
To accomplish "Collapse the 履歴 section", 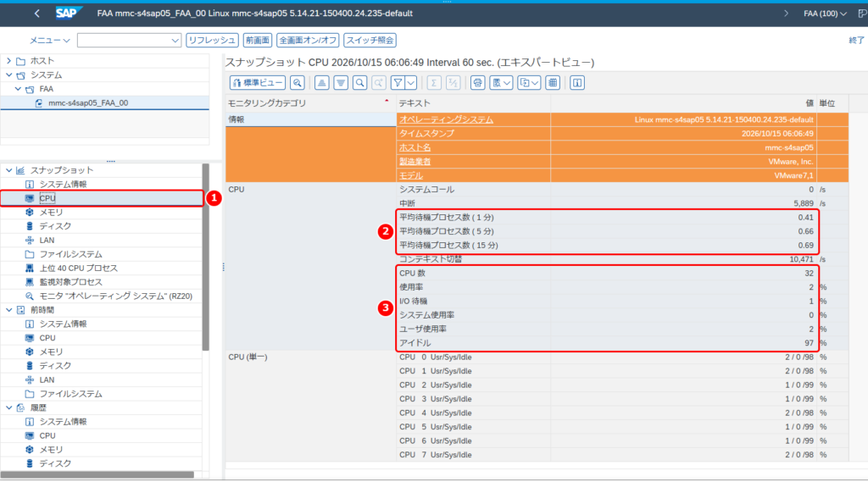I will pyautogui.click(x=8, y=407).
